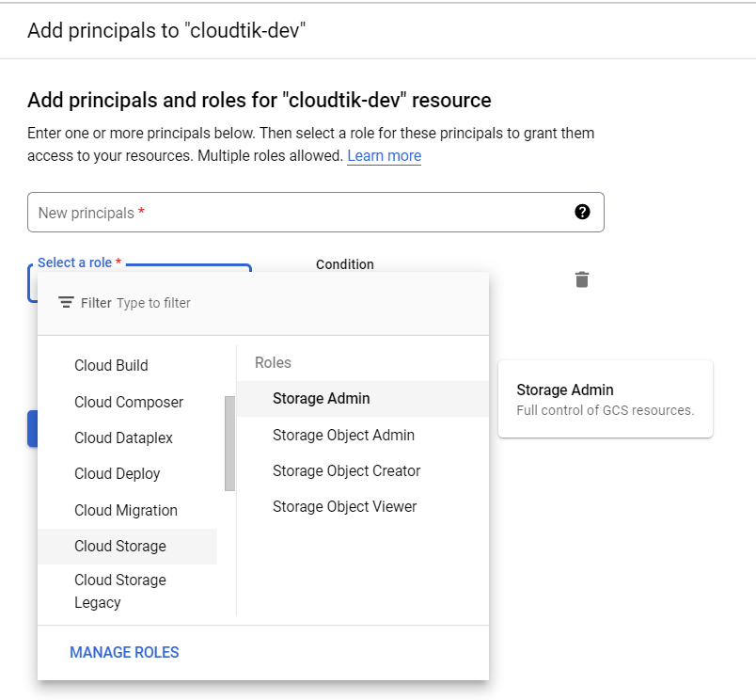Screen dimensions: 756x700
Task: Click the help icon in New principals field
Action: [582, 212]
